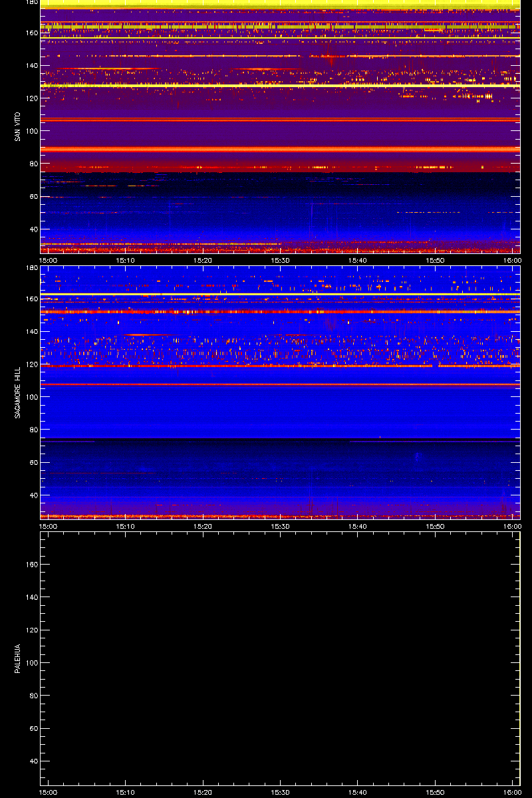Click the Sagamore Hill spectrogram plot area

pos(280,392)
